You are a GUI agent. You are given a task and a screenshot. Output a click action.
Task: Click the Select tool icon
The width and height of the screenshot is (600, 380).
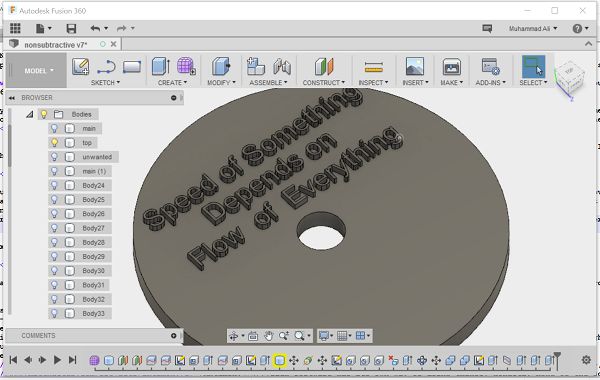coord(533,67)
